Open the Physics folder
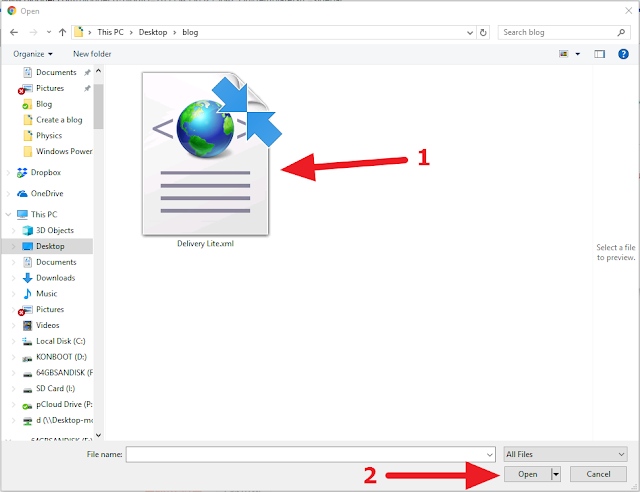Viewport: 640px width, 492px height. tap(49, 136)
